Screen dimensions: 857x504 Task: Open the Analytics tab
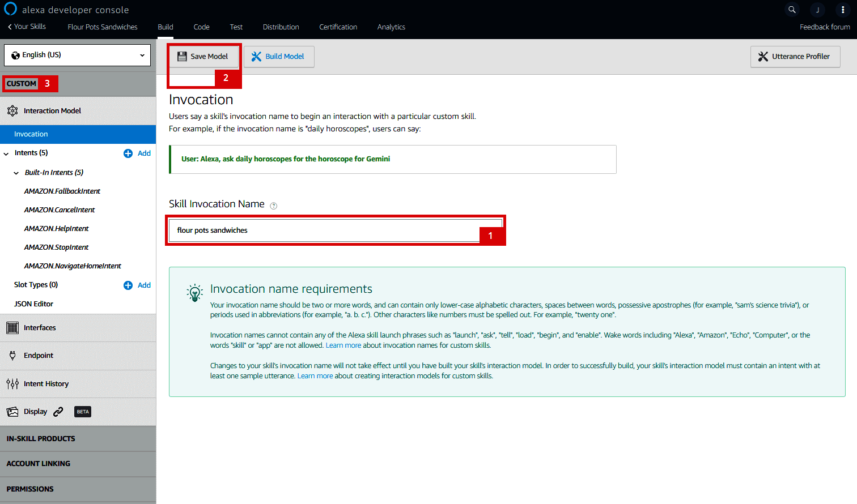[391, 27]
